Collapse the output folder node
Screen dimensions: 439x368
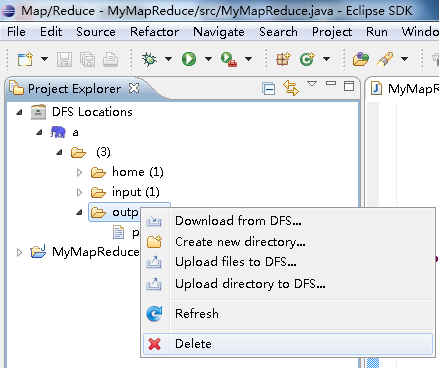79,212
